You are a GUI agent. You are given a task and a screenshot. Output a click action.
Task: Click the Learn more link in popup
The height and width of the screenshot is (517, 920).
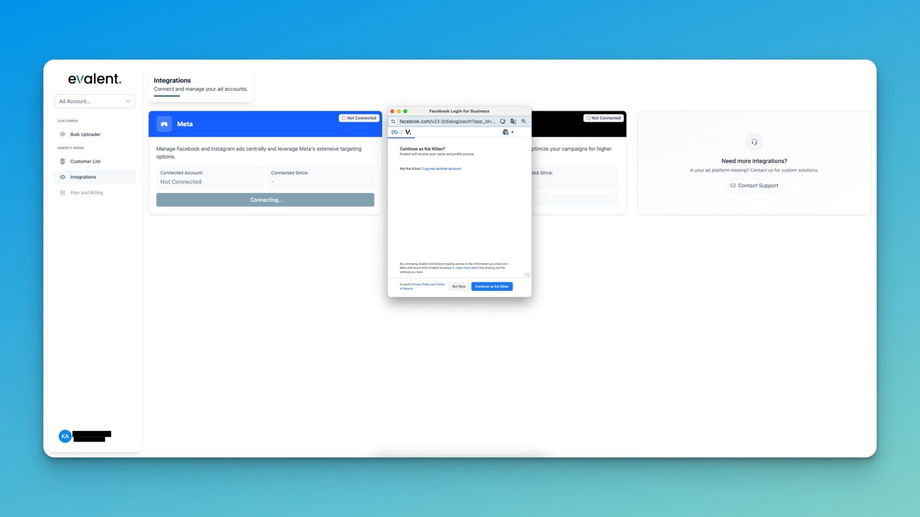tap(463, 268)
